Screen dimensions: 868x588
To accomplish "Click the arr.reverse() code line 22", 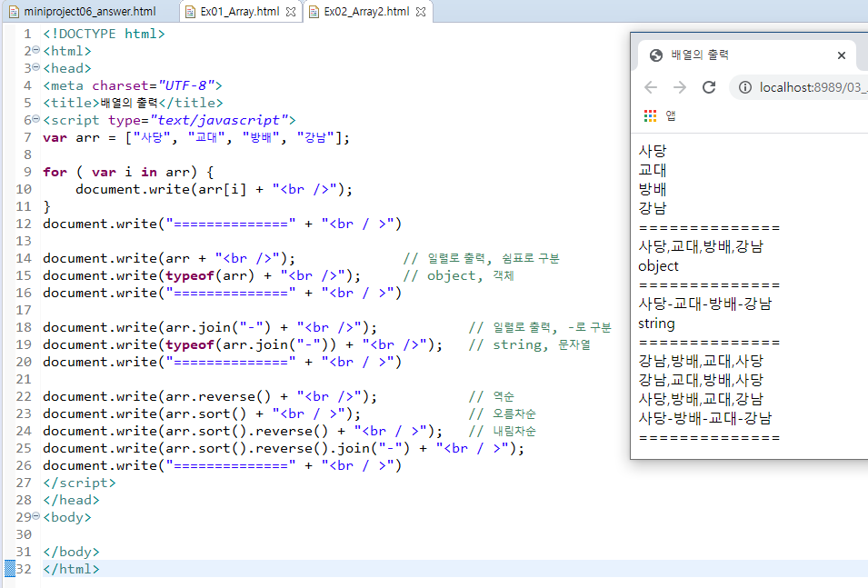I will [x=210, y=396].
